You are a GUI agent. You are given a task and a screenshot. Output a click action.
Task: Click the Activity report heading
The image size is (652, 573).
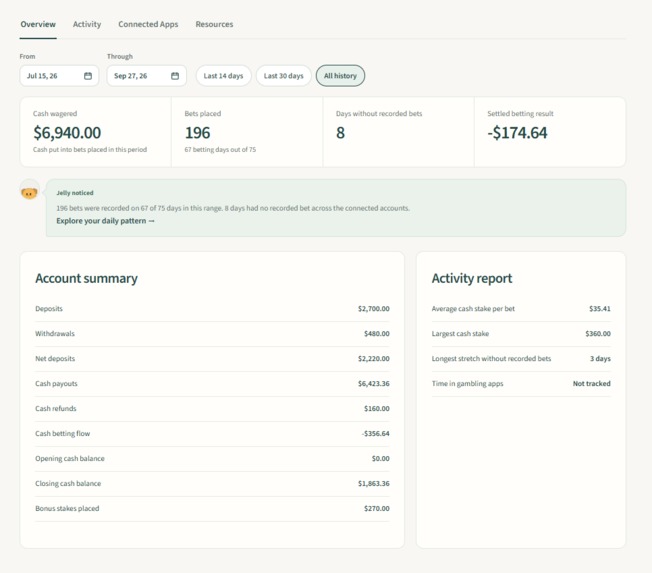pos(472,278)
